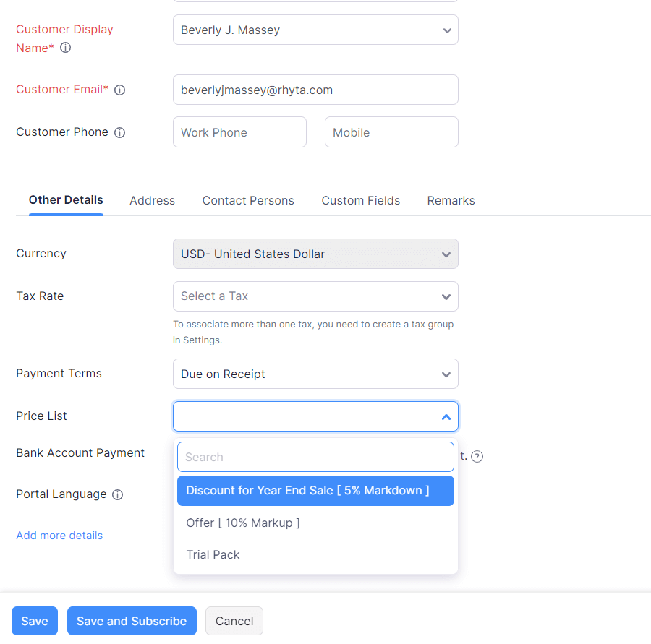The width and height of the screenshot is (651, 644).
Task: Go to the Custom Fields tab
Action: 360,200
